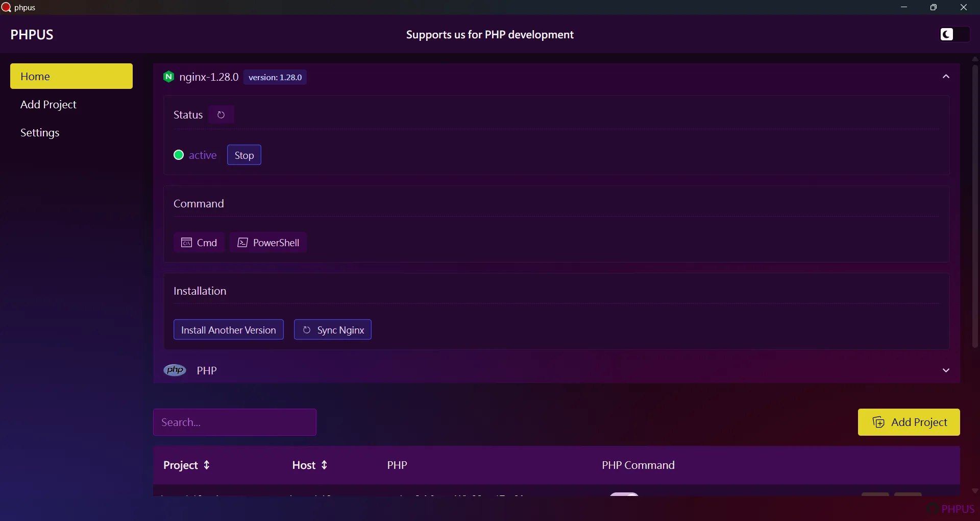Click Sync Nginx button
This screenshot has width=980, height=521.
(x=333, y=329)
